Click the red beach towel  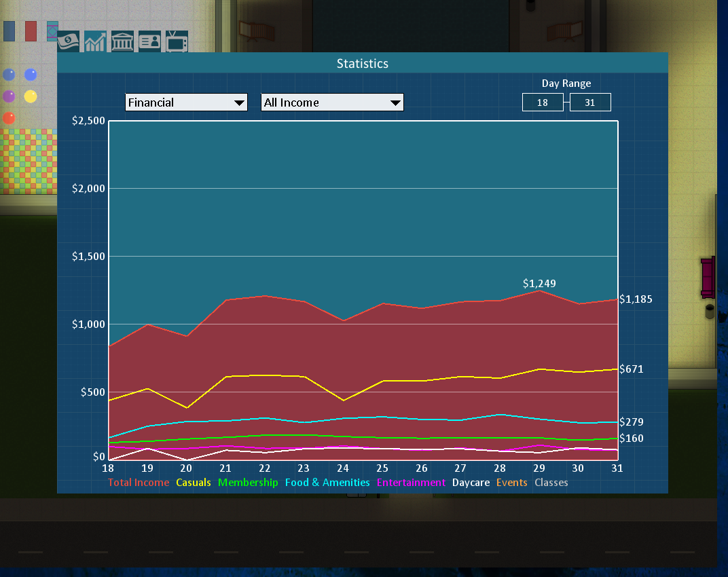31,31
